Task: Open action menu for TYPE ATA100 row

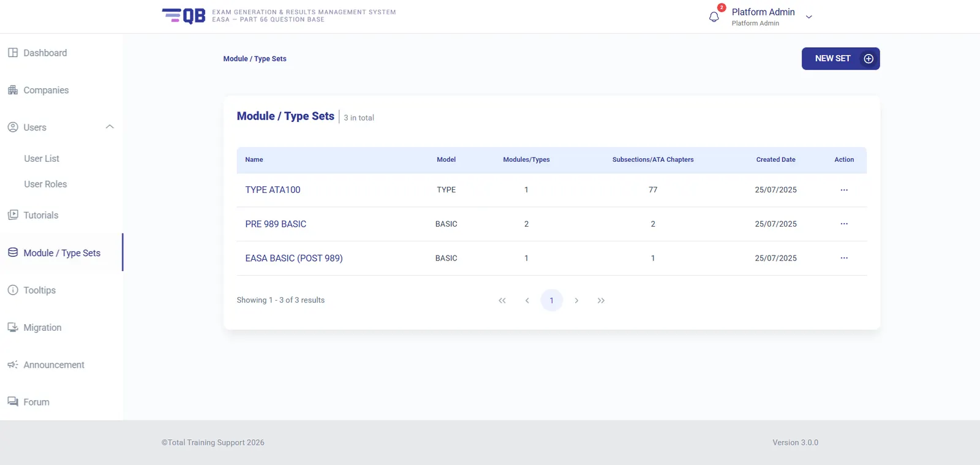Action: tap(844, 190)
